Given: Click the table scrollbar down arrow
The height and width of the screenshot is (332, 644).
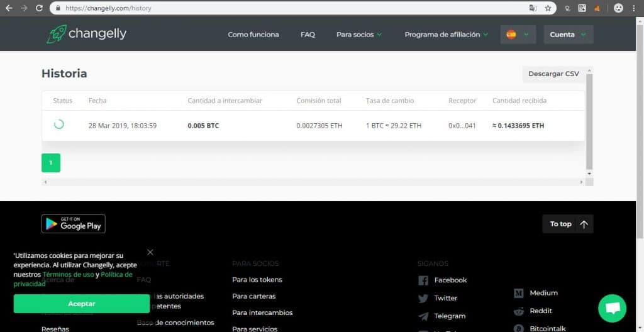Looking at the screenshot, I should click(x=589, y=174).
